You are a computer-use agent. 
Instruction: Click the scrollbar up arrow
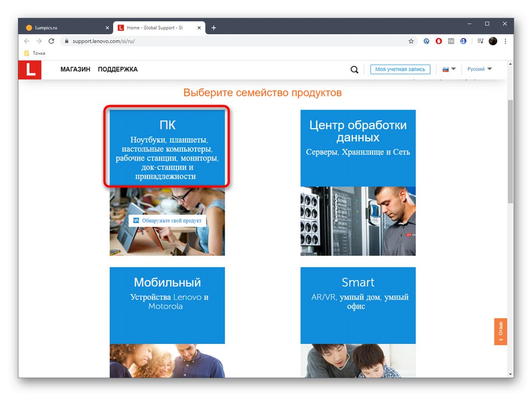coord(510,64)
